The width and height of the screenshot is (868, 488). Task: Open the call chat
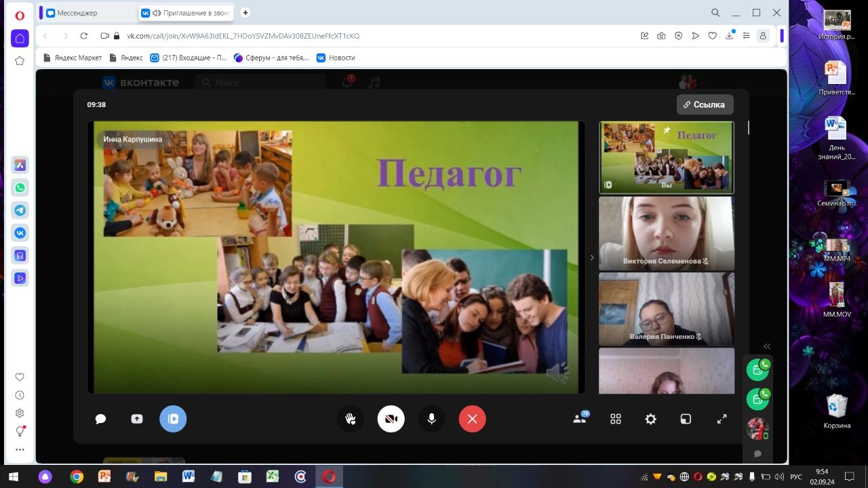100,419
